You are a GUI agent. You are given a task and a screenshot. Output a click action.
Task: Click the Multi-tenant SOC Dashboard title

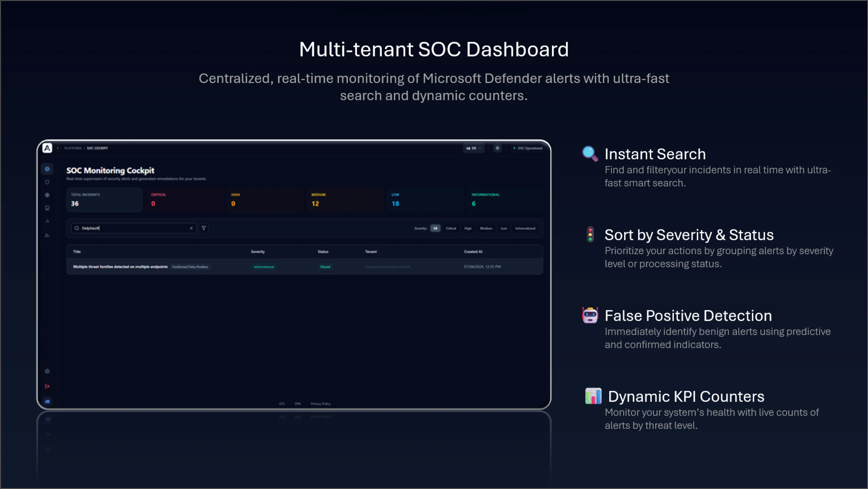click(434, 49)
